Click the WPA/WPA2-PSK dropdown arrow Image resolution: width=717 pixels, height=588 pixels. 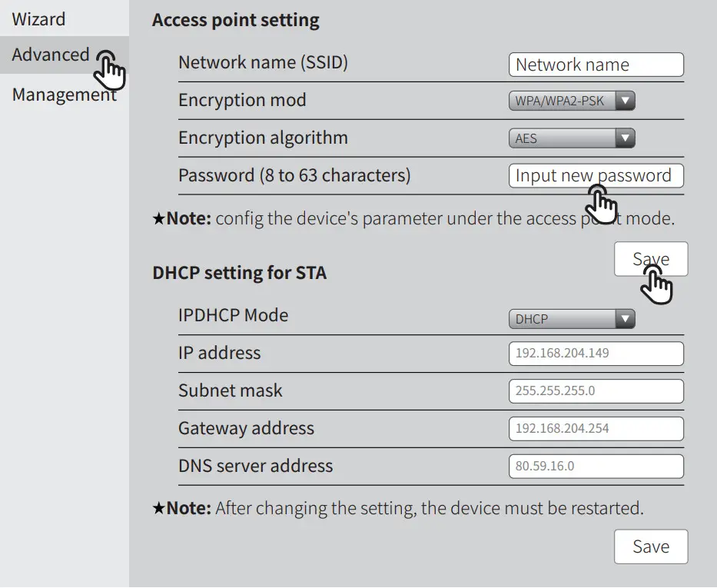[x=626, y=101]
